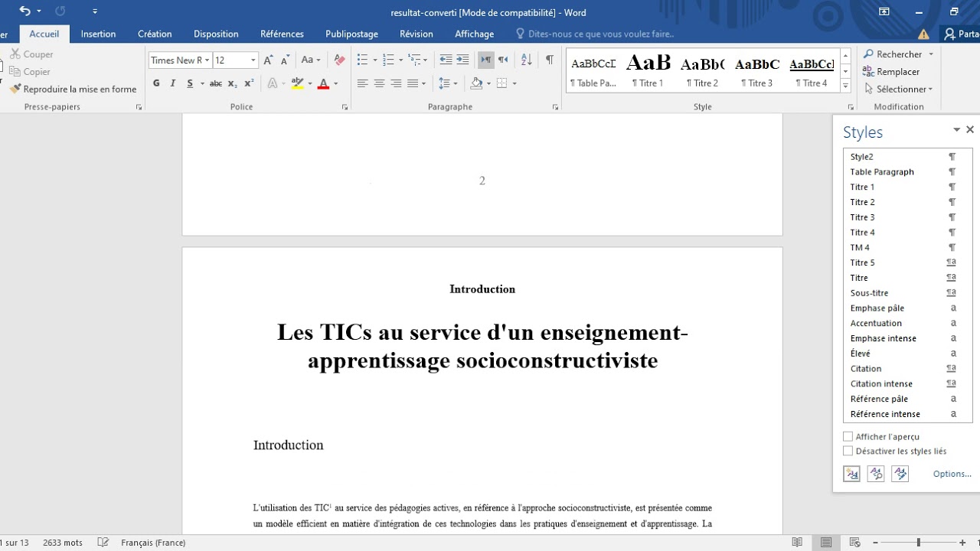
Task: Click Remplacer button
Action: pos(891,72)
